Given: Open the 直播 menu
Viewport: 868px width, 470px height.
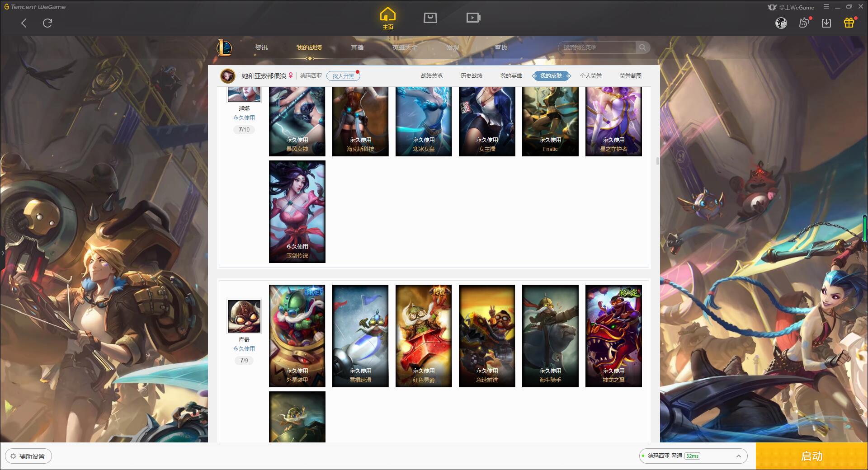Looking at the screenshot, I should 357,47.
